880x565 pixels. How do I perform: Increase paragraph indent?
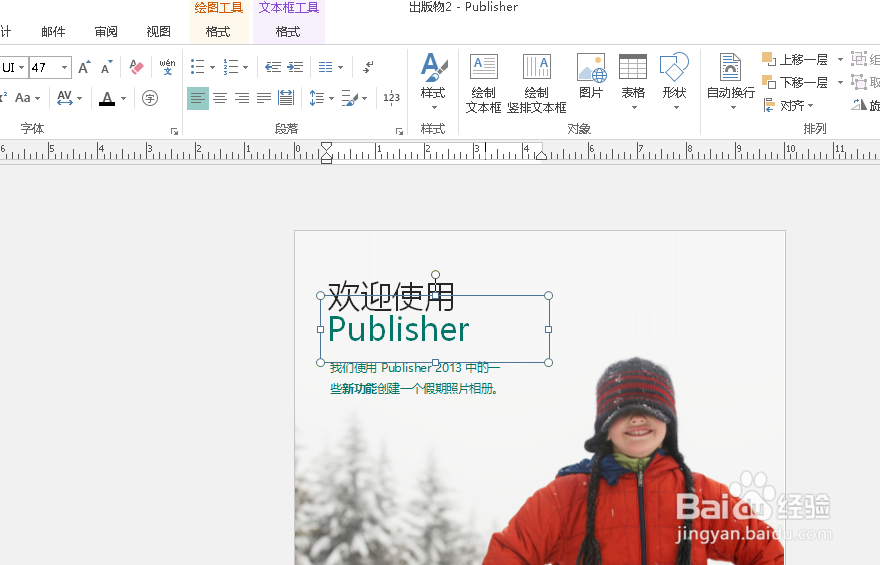(x=295, y=67)
